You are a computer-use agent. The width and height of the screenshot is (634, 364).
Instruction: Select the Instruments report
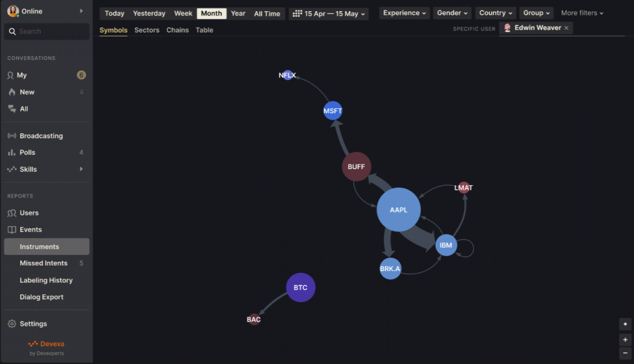tap(47, 247)
